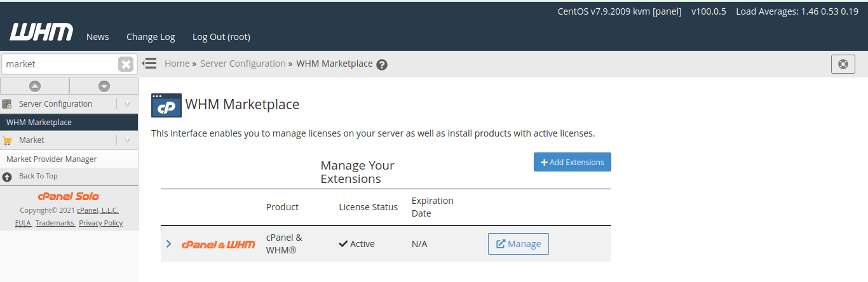Click the WHM Marketplace page title
This screenshot has height=282, width=868.
click(242, 105)
